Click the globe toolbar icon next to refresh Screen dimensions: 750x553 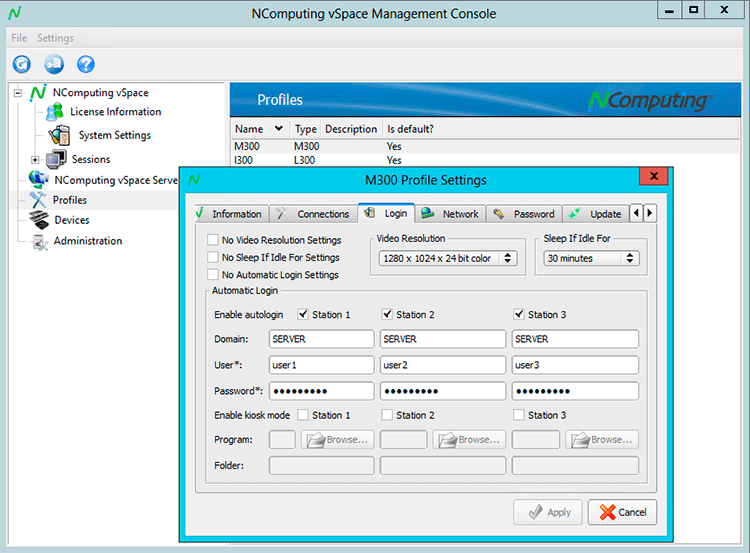tap(54, 64)
